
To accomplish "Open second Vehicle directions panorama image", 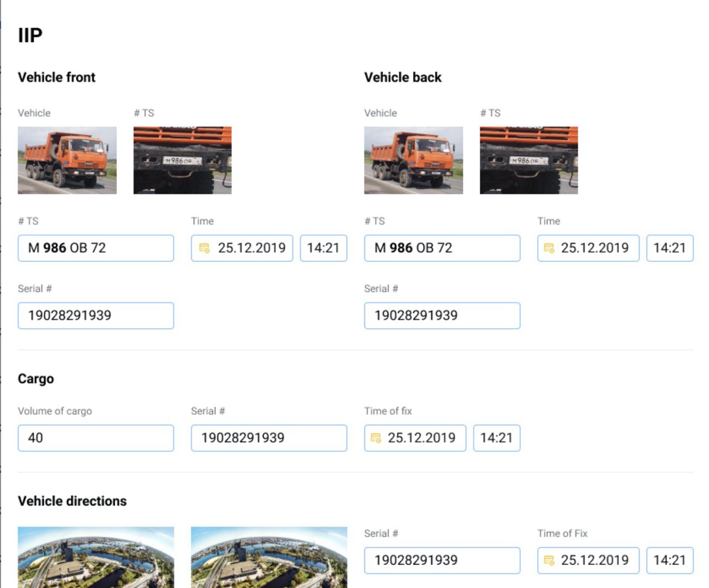I will tap(269, 557).
